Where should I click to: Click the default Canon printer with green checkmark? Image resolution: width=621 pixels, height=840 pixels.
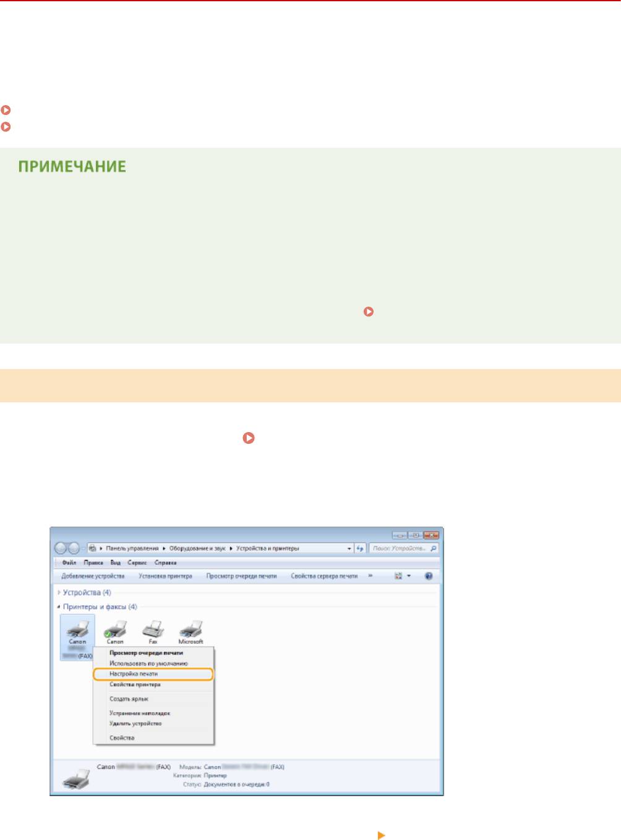click(x=115, y=630)
